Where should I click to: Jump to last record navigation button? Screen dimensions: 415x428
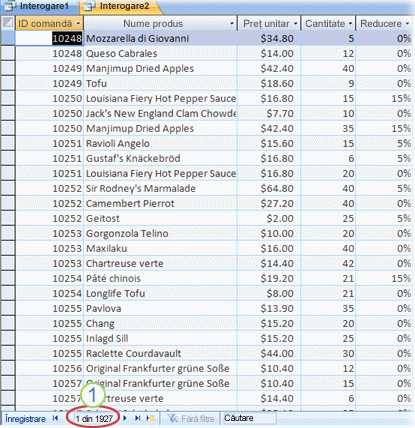click(x=137, y=418)
